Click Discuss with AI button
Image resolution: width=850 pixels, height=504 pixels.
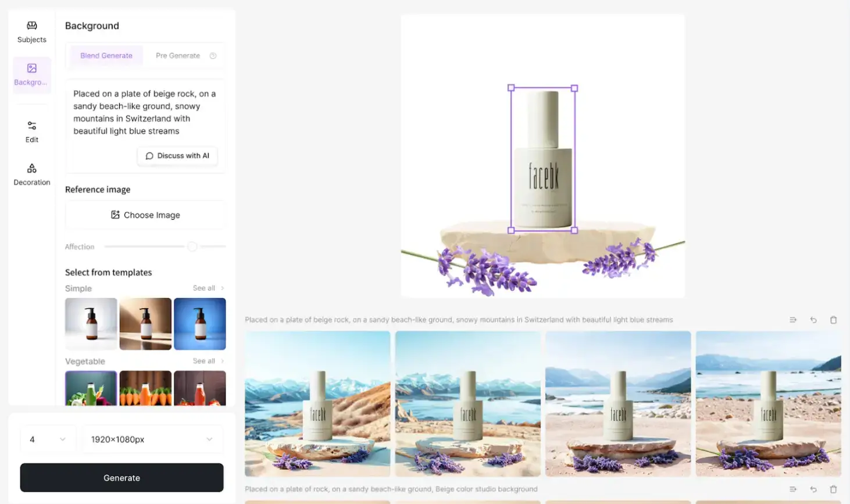177,156
